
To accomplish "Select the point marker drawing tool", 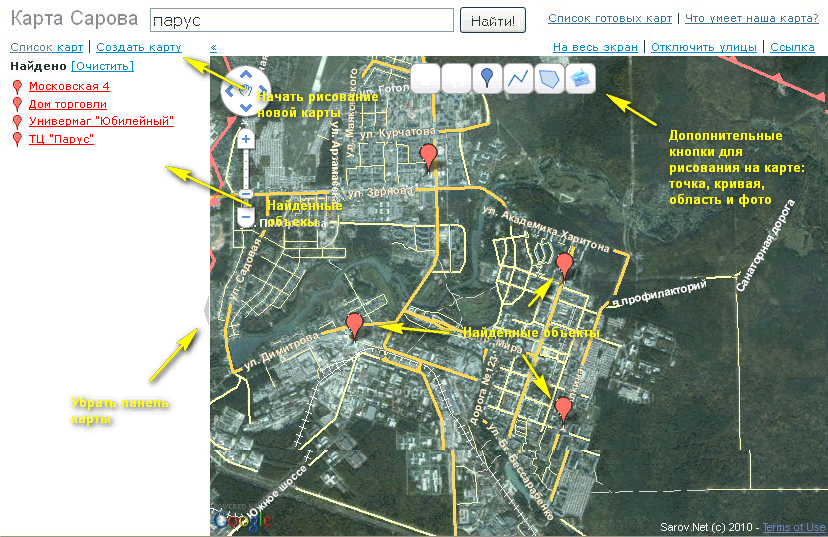I will [487, 77].
